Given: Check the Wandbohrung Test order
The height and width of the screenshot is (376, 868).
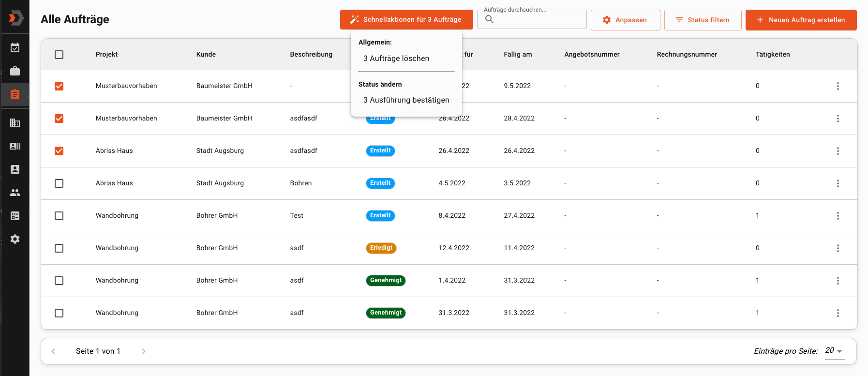Looking at the screenshot, I should 59,216.
